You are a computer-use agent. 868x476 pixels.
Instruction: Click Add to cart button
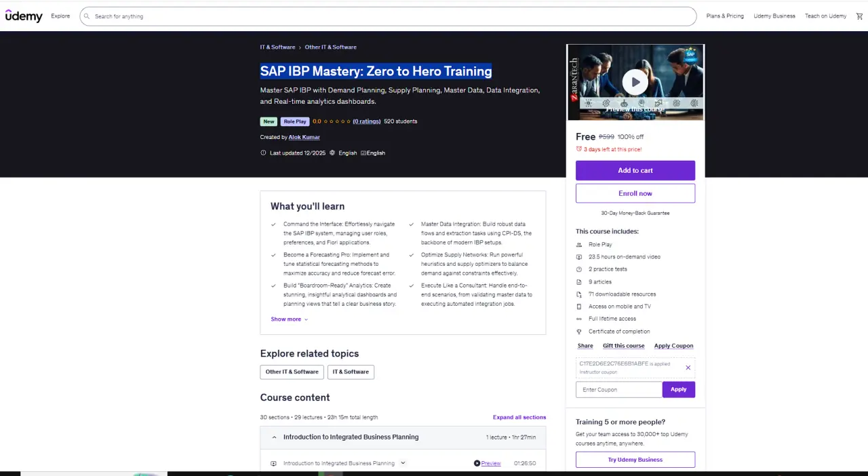(635, 170)
